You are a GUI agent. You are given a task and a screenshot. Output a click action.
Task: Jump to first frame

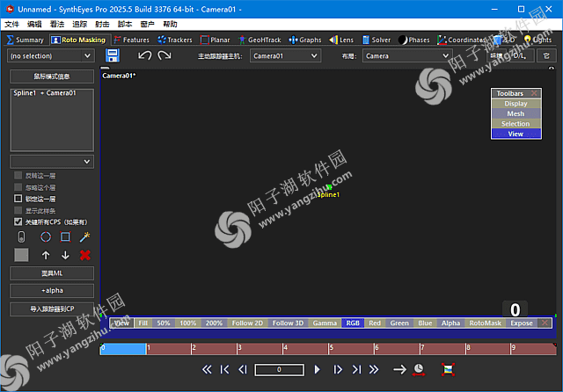(x=225, y=369)
